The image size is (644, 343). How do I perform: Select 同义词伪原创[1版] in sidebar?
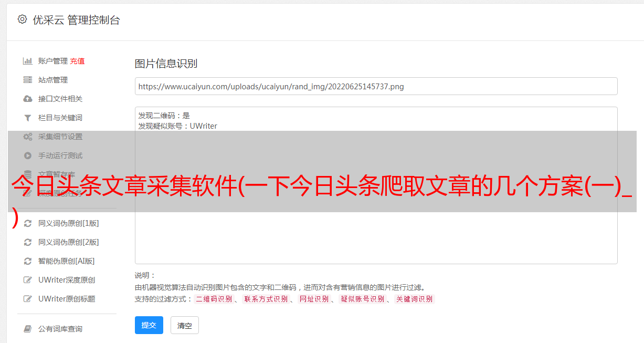[69, 223]
